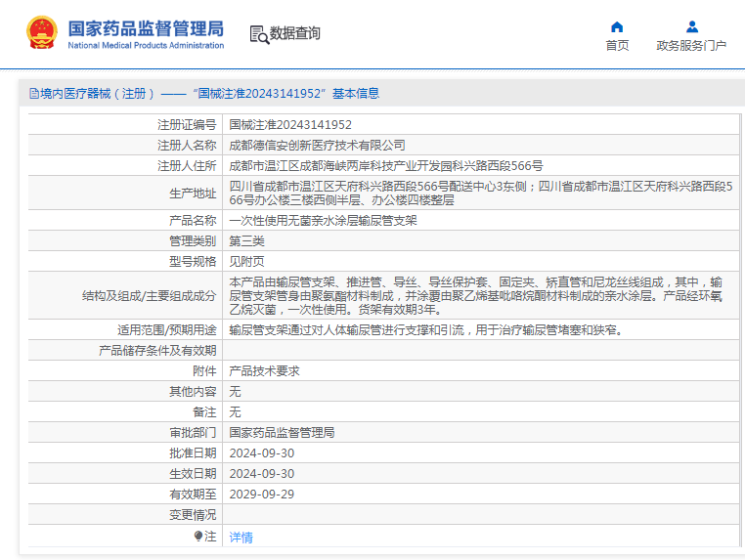Click the 产品储存条件及有效期 label
The height and width of the screenshot is (560, 745).
click(x=157, y=351)
